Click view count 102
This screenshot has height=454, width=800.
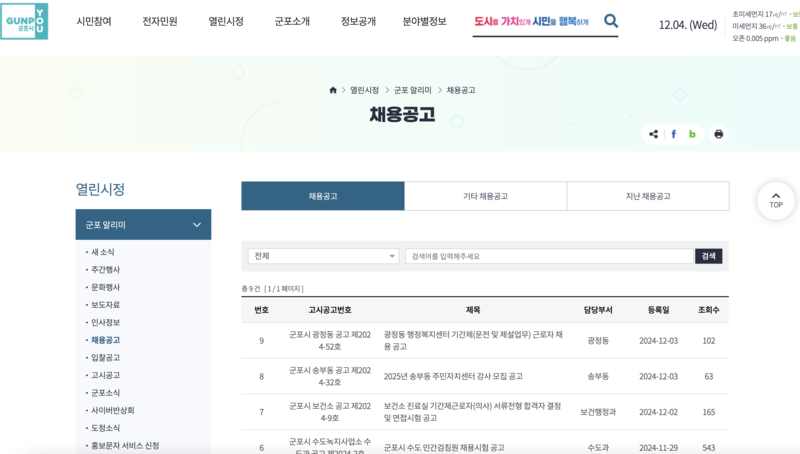click(709, 341)
